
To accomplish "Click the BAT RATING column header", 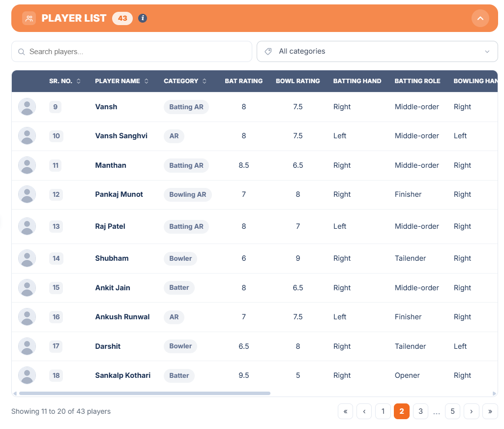I will (x=244, y=81).
